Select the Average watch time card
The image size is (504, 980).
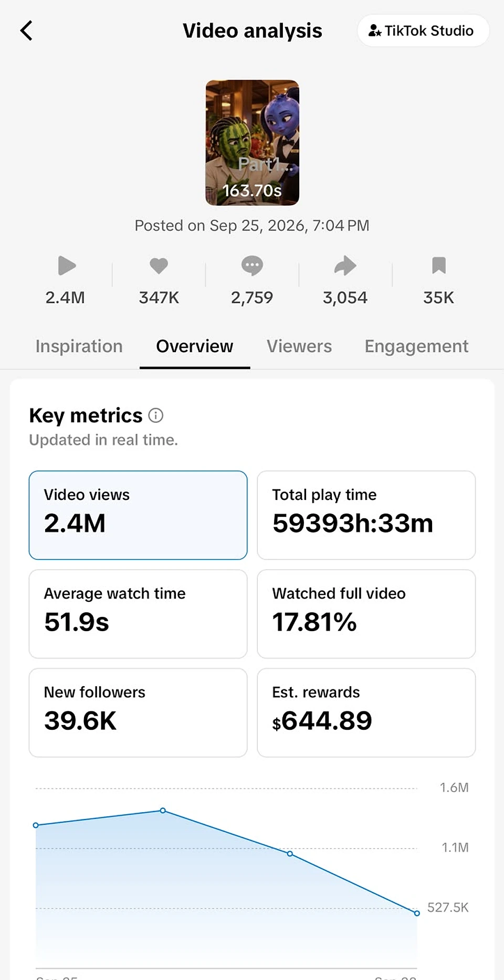pyautogui.click(x=138, y=614)
